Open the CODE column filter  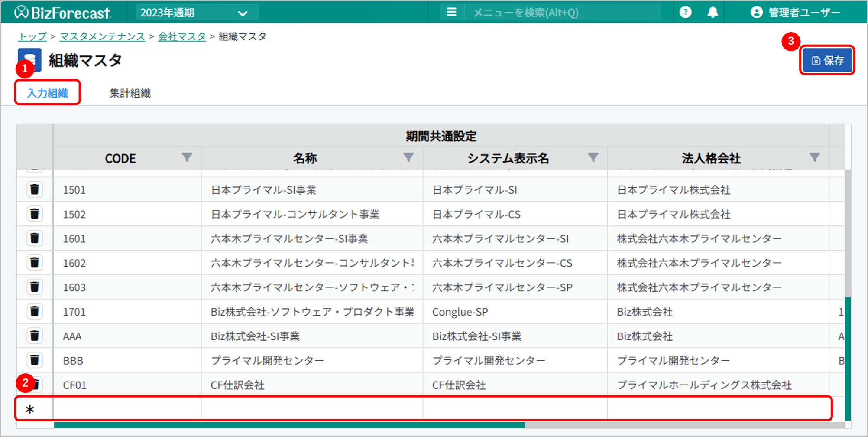click(187, 158)
